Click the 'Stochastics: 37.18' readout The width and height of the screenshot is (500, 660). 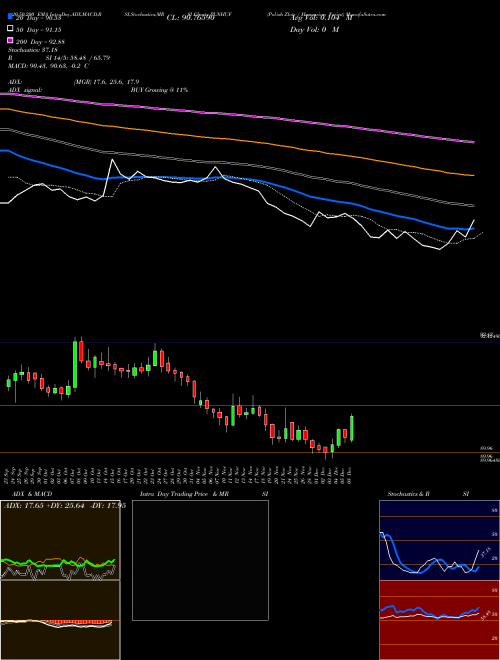point(33,50)
